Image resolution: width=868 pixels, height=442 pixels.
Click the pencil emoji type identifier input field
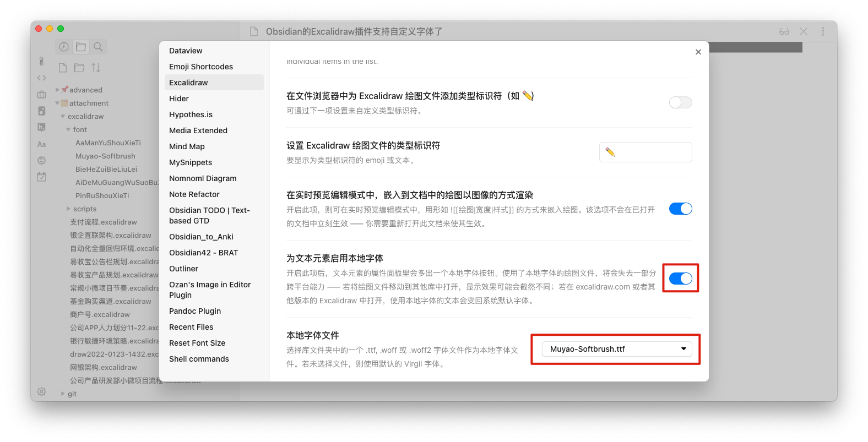click(645, 152)
